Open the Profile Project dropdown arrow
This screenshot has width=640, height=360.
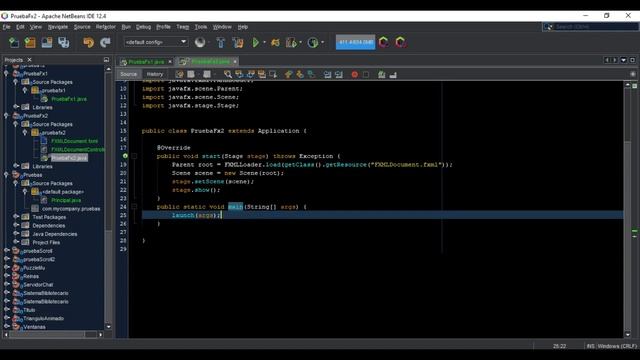tap(300, 42)
